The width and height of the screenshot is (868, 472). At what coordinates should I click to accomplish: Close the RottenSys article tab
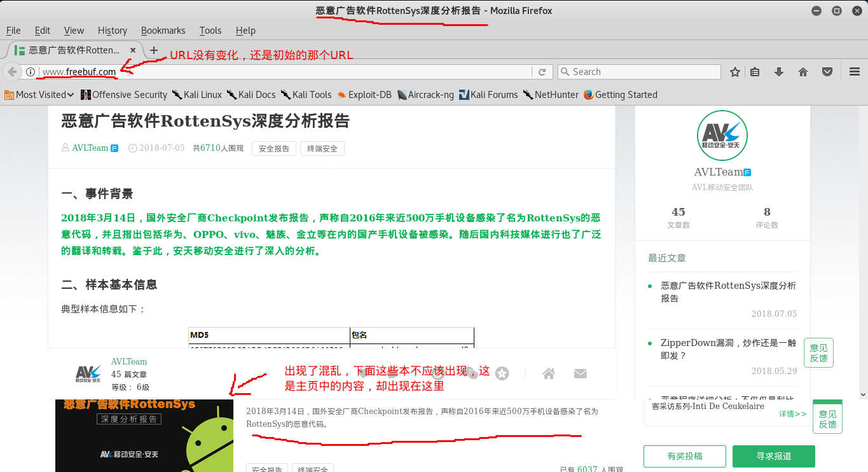(133, 50)
